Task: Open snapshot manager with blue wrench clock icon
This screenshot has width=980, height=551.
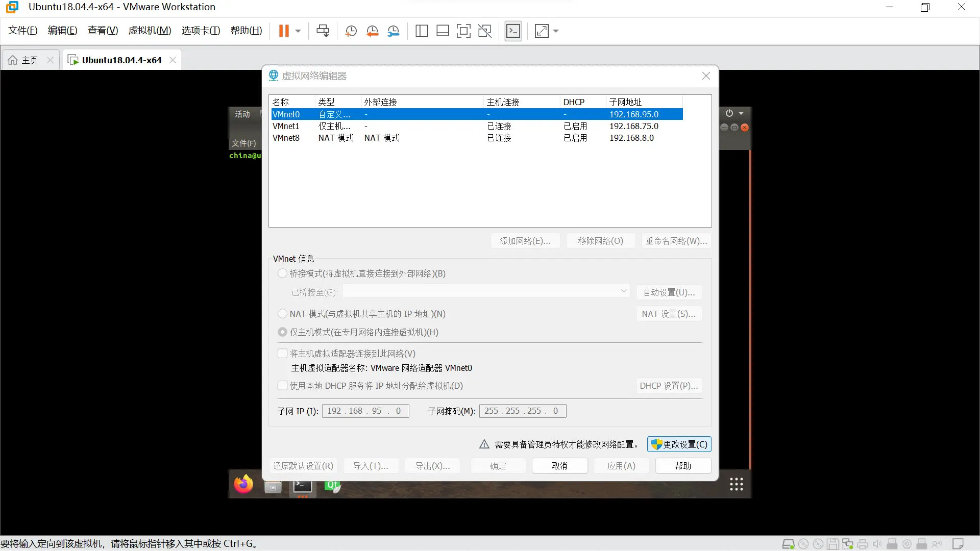Action: [393, 31]
